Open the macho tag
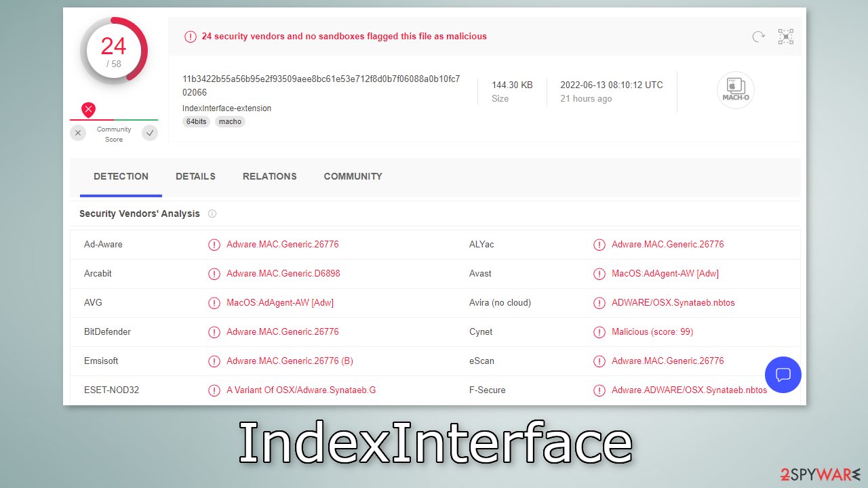 click(230, 121)
